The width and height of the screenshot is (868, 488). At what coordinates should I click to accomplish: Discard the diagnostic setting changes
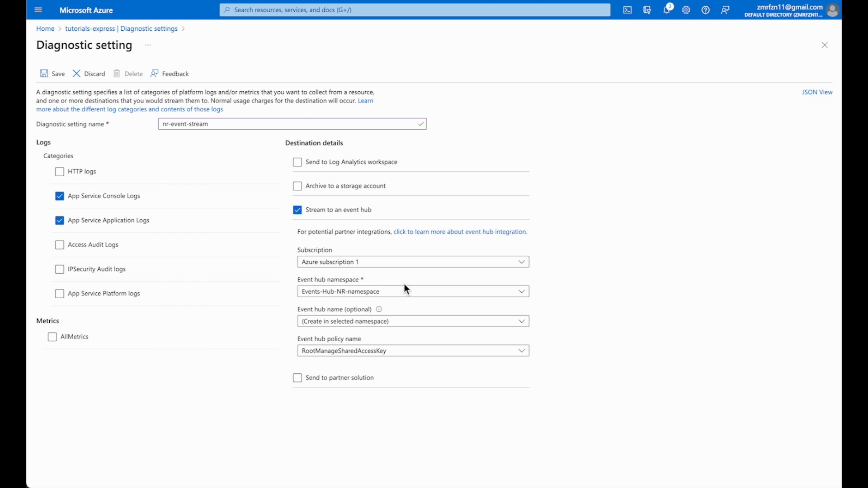click(89, 74)
